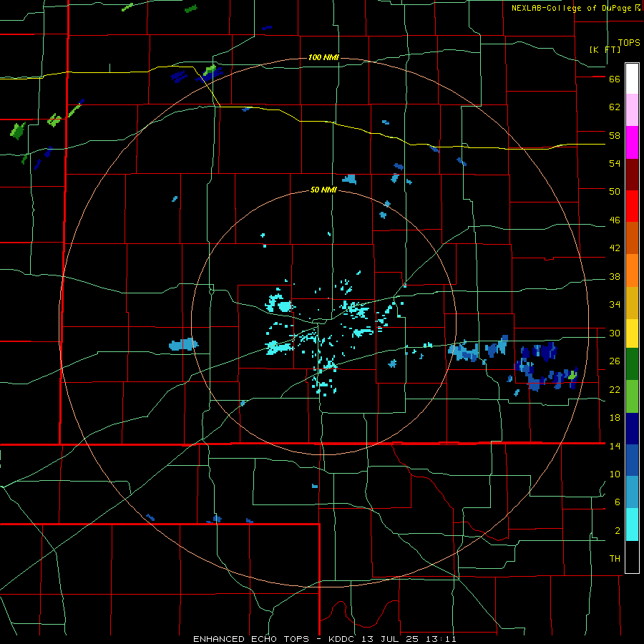Click the '34' legend value

(x=615, y=305)
